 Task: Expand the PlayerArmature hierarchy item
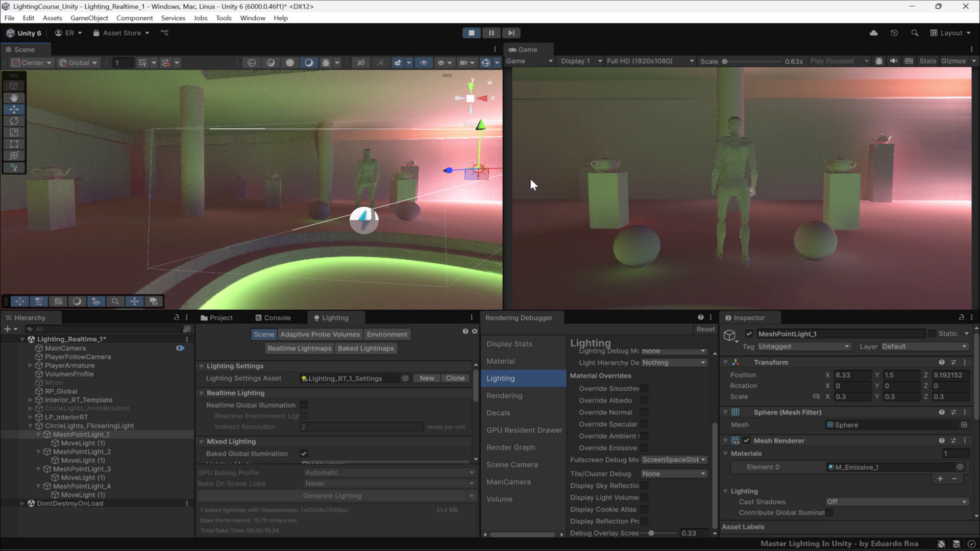[x=30, y=365]
